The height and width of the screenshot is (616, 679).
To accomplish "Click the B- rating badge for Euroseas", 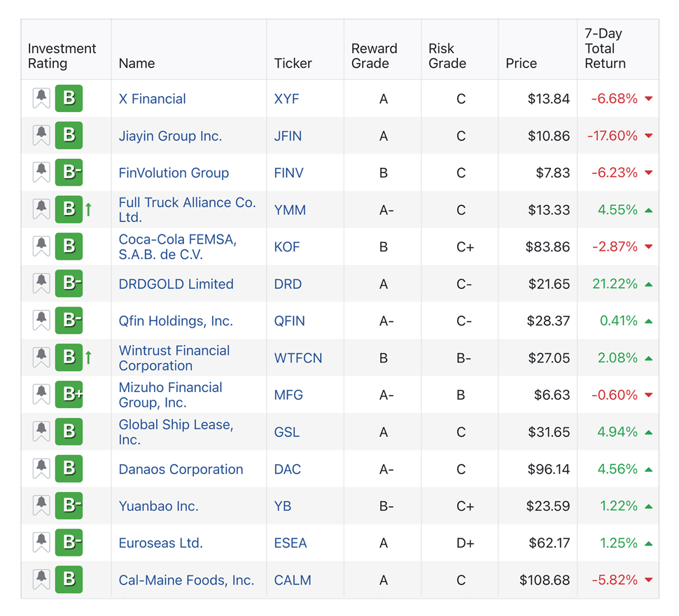I will click(69, 543).
